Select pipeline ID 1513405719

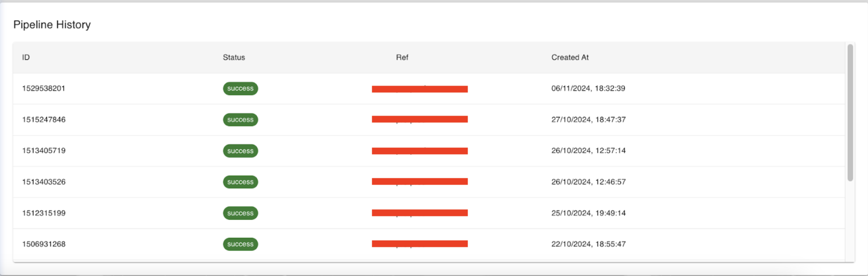[x=43, y=151]
